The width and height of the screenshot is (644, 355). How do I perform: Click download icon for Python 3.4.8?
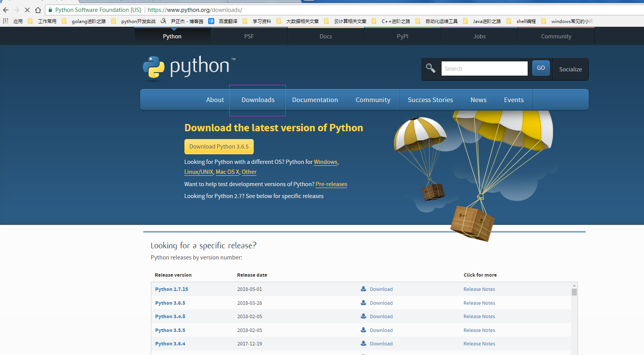[x=363, y=316]
